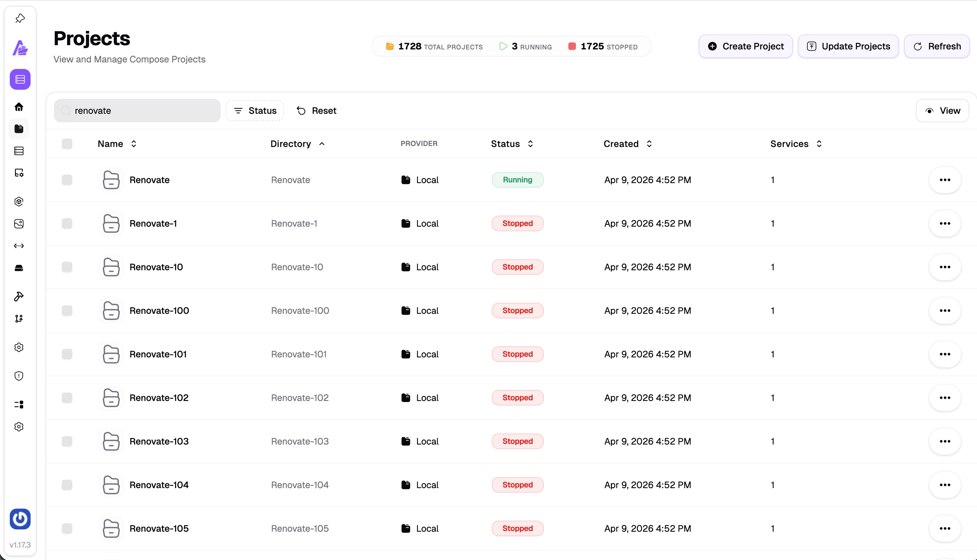Open the Status filter dropdown
Screen dimensions: 977x560
click(255, 110)
